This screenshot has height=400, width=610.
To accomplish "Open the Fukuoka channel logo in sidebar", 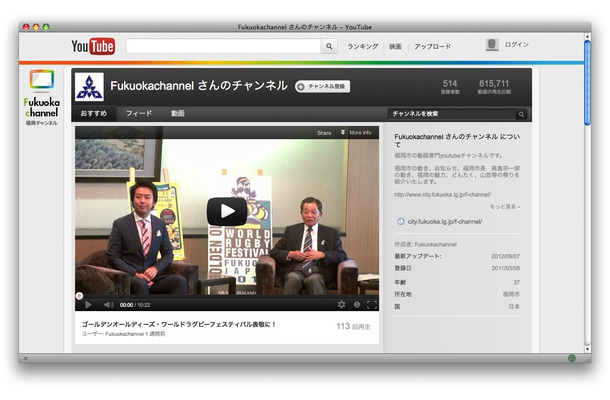I will 42,97.
